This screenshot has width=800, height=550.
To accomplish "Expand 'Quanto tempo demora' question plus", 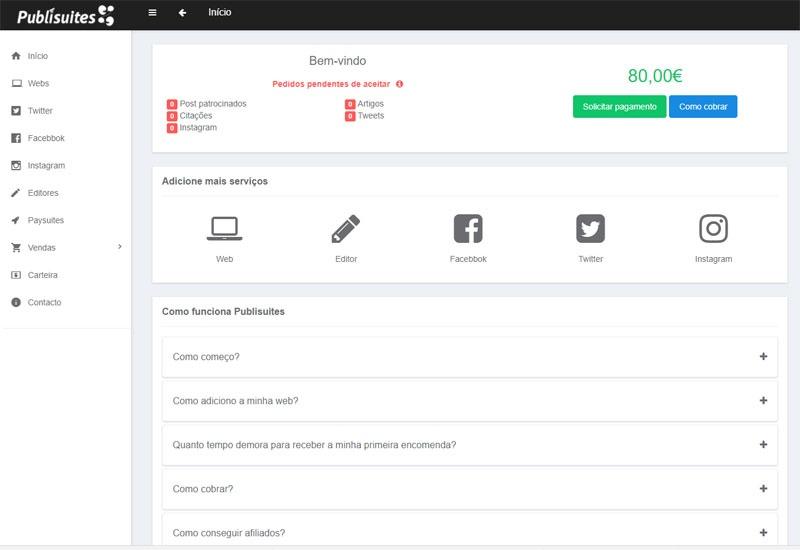I will tap(763, 444).
